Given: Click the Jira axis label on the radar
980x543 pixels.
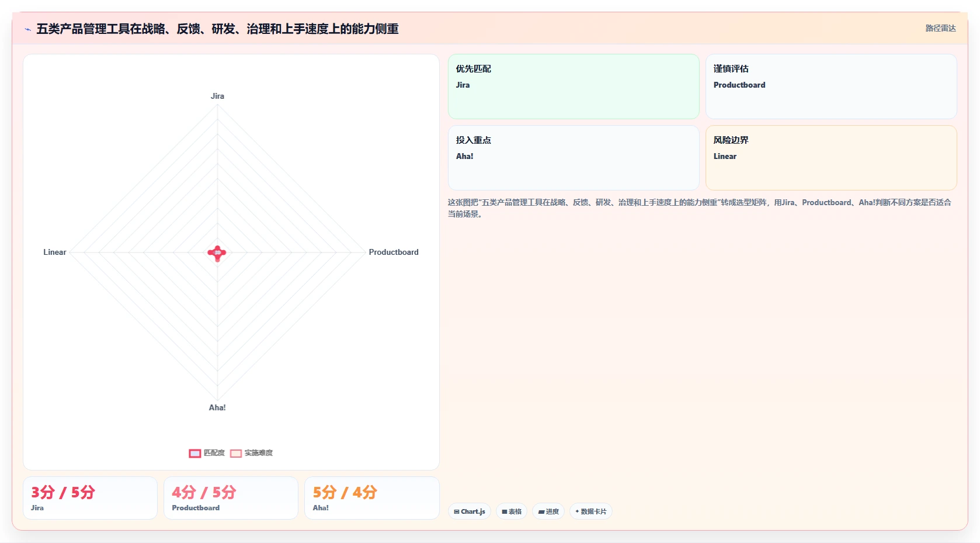Looking at the screenshot, I should point(217,96).
